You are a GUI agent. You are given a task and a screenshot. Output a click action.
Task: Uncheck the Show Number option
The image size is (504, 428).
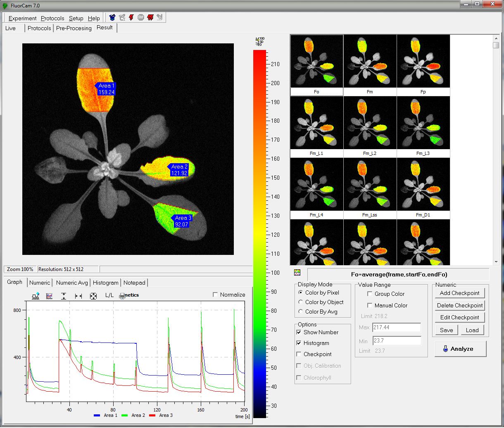[299, 332]
